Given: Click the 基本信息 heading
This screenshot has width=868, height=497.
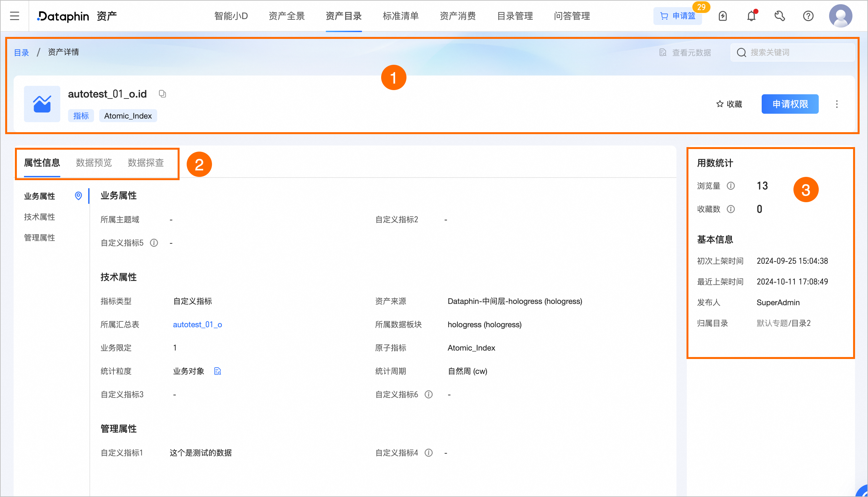Looking at the screenshot, I should (715, 240).
